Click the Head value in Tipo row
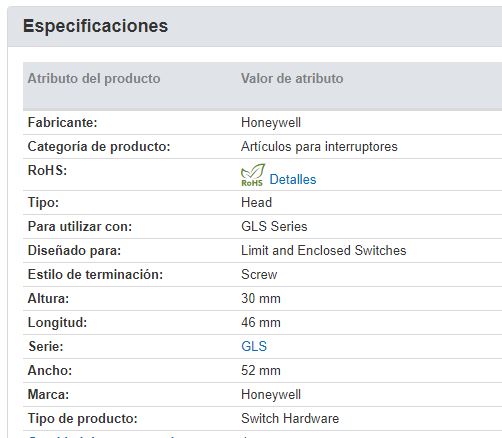 click(256, 202)
